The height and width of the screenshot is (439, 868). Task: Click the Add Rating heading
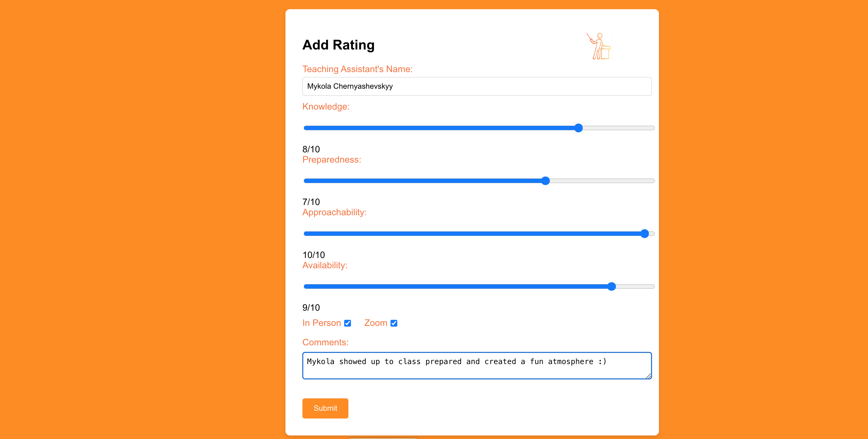tap(338, 45)
